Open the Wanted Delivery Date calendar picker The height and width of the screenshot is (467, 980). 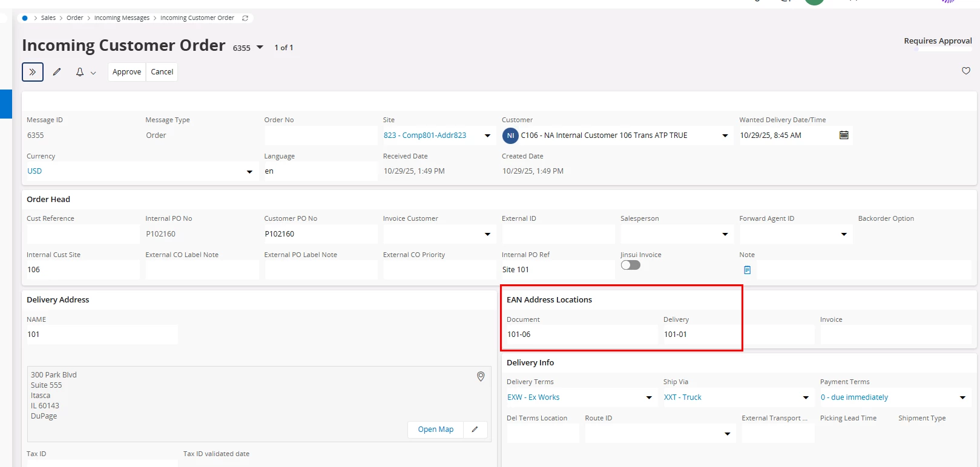pos(844,135)
